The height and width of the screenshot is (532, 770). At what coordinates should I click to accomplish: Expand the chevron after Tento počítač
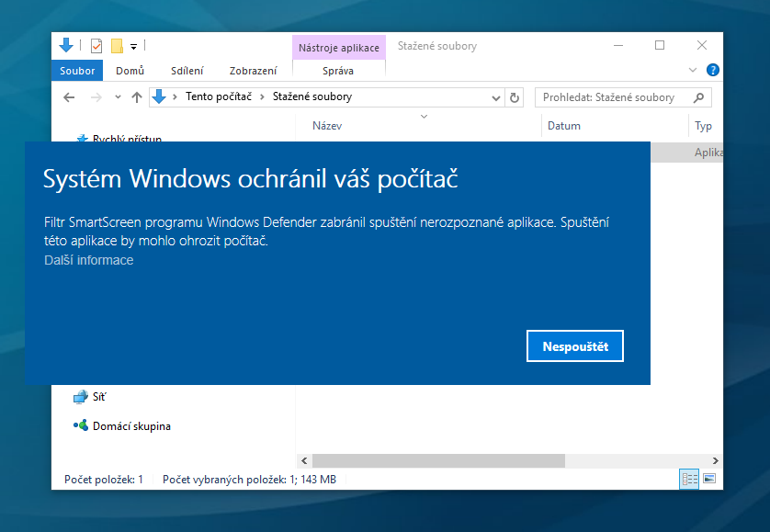(x=262, y=97)
